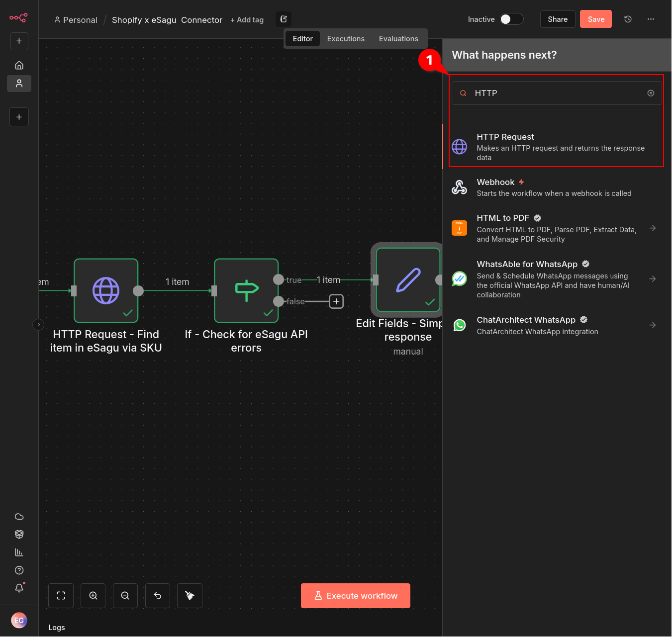
Task: Select the Webhook trigger result
Action: 557,187
